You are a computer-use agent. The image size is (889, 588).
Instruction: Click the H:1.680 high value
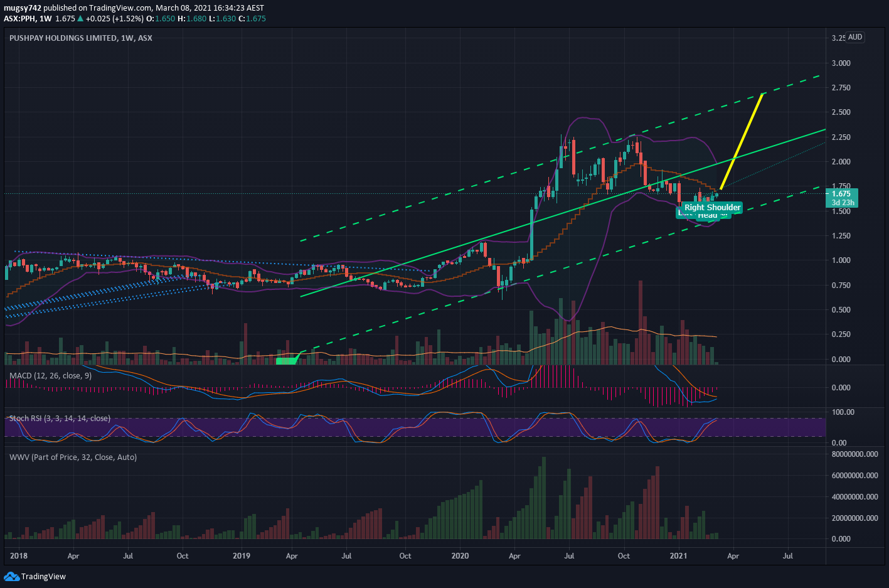[192, 19]
